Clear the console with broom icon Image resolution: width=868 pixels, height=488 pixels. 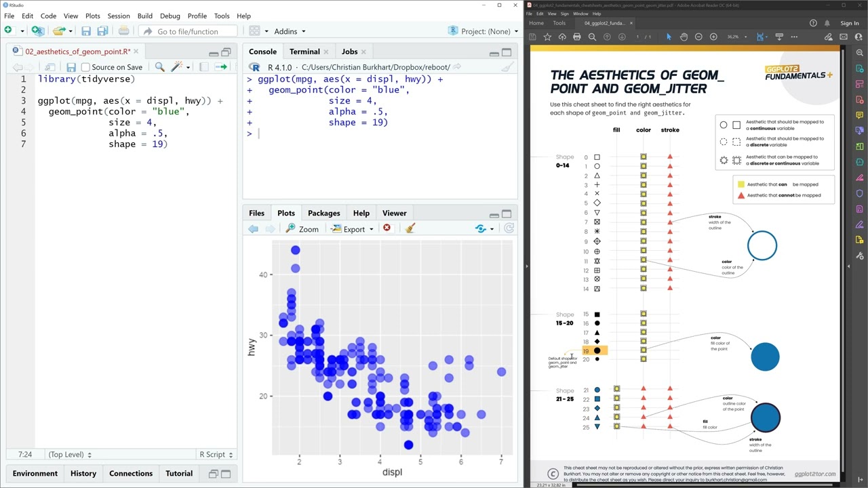(x=507, y=67)
